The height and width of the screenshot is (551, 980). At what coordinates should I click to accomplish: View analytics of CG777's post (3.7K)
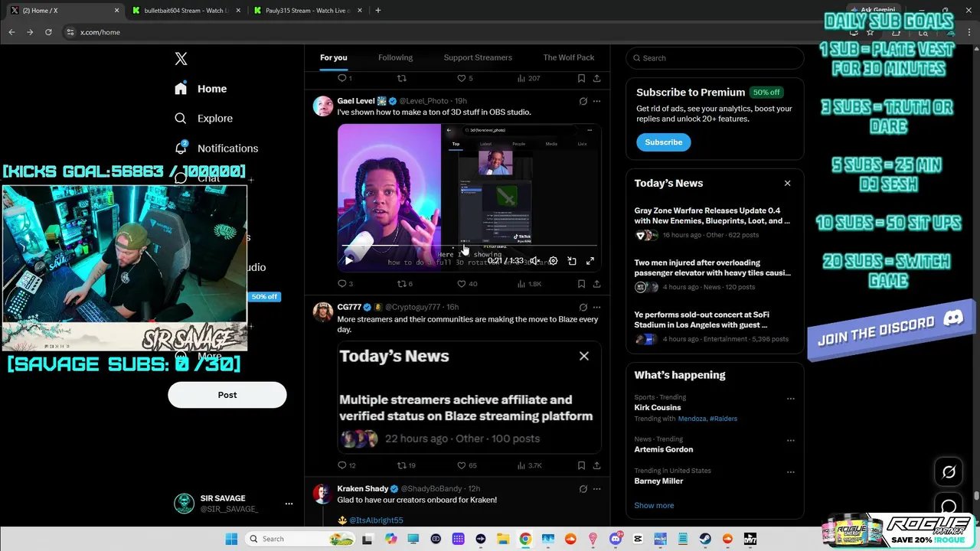tap(529, 465)
